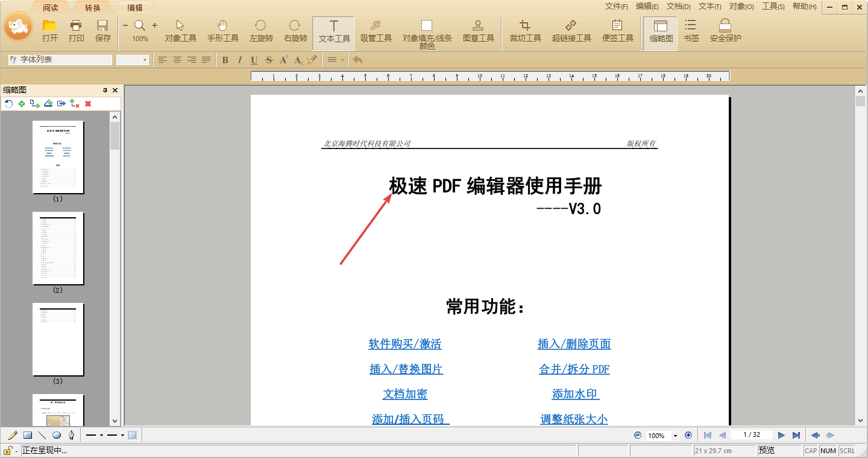Open the 超链接工具 hyperlink tool
868x458 pixels.
(571, 31)
